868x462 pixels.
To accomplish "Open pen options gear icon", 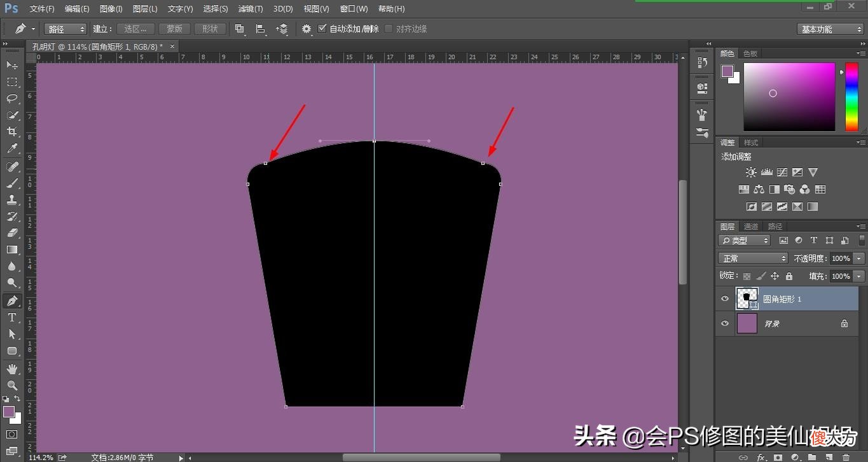I will pos(307,29).
